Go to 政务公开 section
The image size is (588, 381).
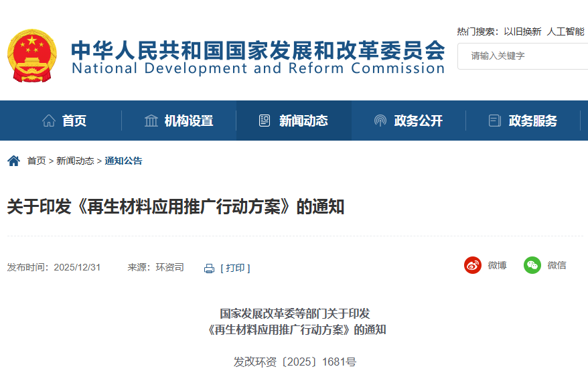[x=419, y=121]
